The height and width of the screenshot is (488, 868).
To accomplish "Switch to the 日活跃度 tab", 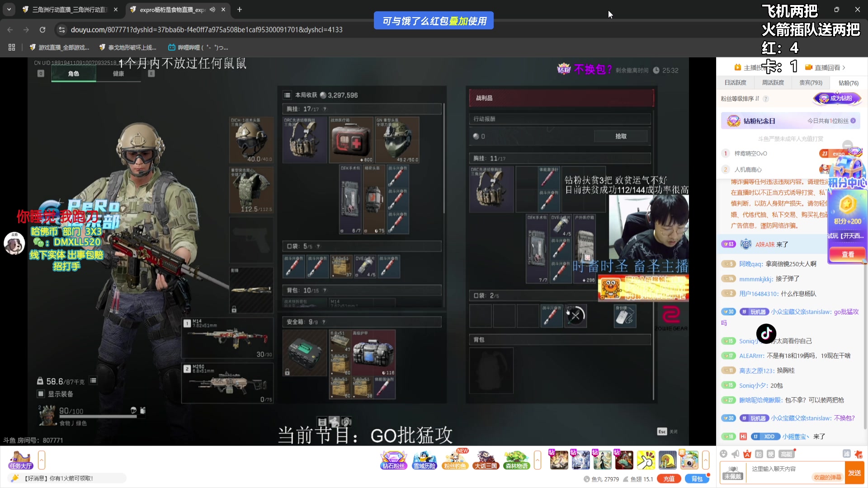I will pos(735,83).
